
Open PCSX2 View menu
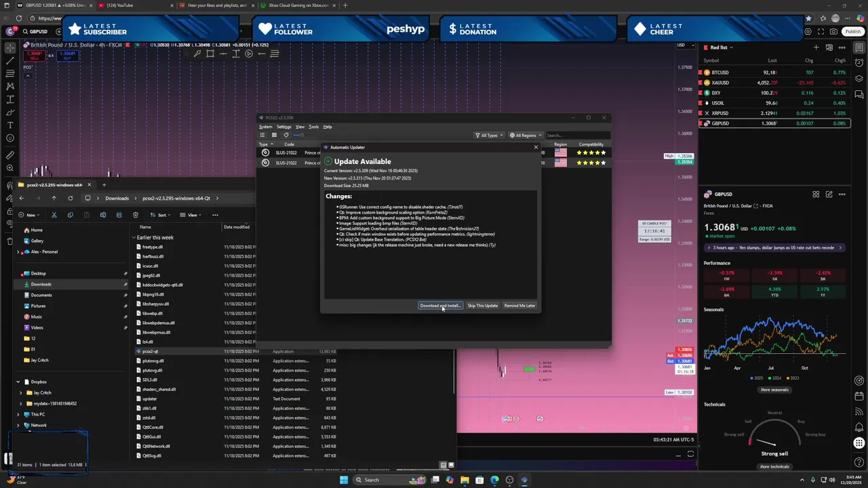tap(300, 127)
